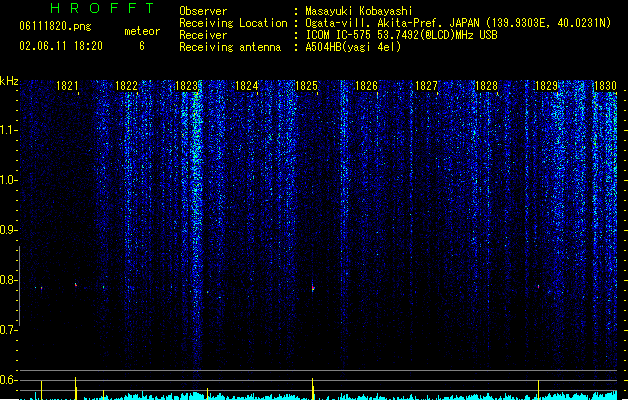629x400 pixels.
Task: Select observer name Masayuki Kobayashi
Action: 359,11
